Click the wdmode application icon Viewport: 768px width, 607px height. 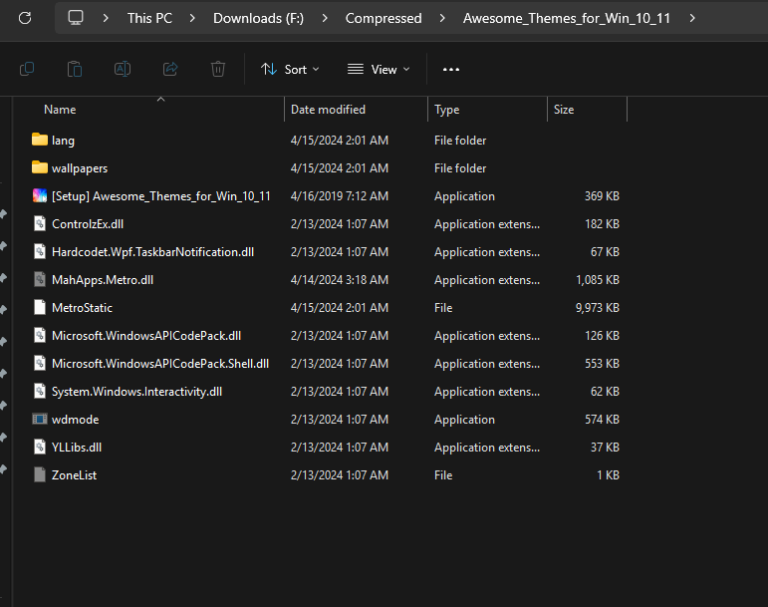[x=40, y=419]
